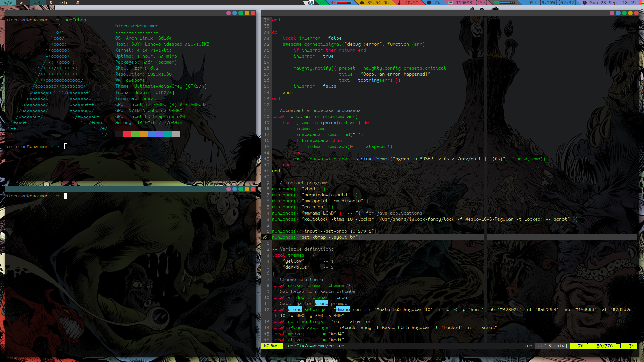Click the thermometer temperature icon
The image size is (644, 362).
tap(399, 3)
